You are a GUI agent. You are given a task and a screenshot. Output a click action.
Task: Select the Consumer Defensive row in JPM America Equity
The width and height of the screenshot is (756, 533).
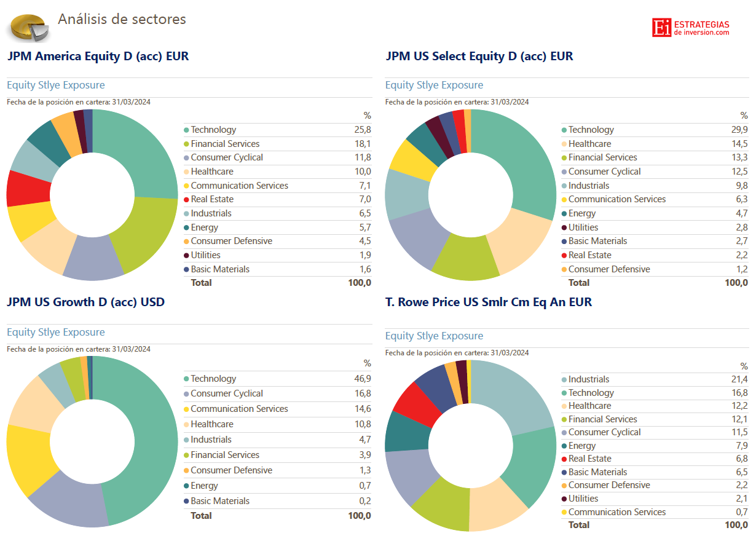pyautogui.click(x=277, y=242)
